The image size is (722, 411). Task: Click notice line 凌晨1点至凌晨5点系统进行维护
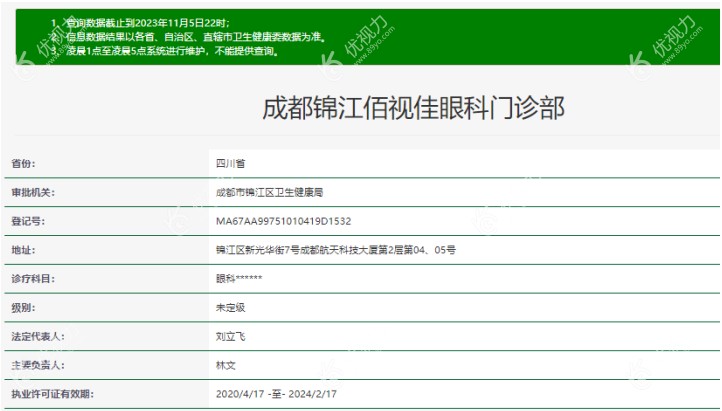point(172,51)
